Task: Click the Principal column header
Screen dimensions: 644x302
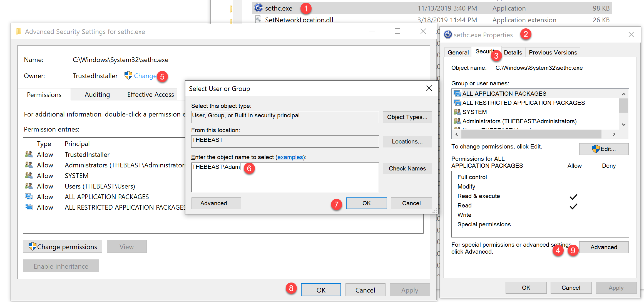Action: tap(77, 144)
